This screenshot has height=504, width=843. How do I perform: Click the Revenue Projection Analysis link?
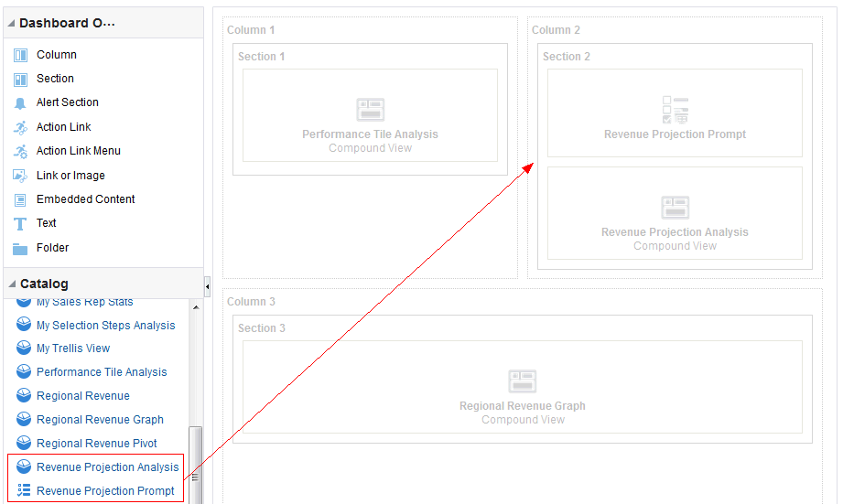click(107, 466)
